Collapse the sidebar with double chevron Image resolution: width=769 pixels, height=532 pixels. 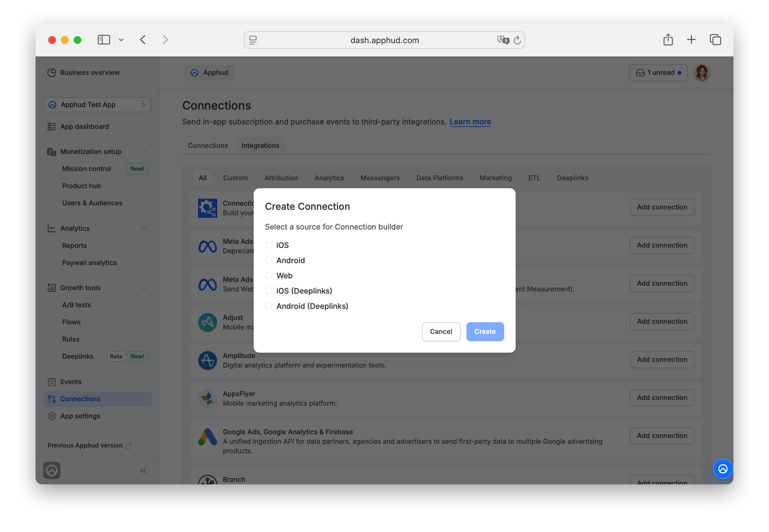coord(143,470)
